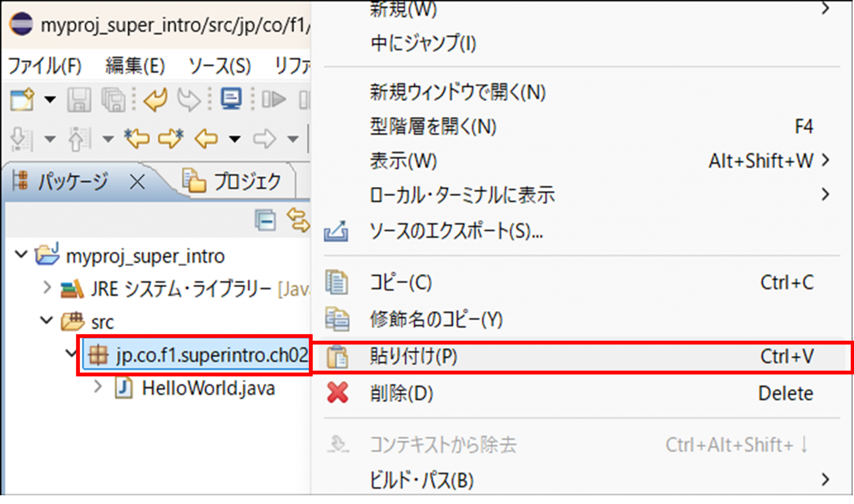Click the New wizard toolbar icon

pyautogui.click(x=22, y=99)
